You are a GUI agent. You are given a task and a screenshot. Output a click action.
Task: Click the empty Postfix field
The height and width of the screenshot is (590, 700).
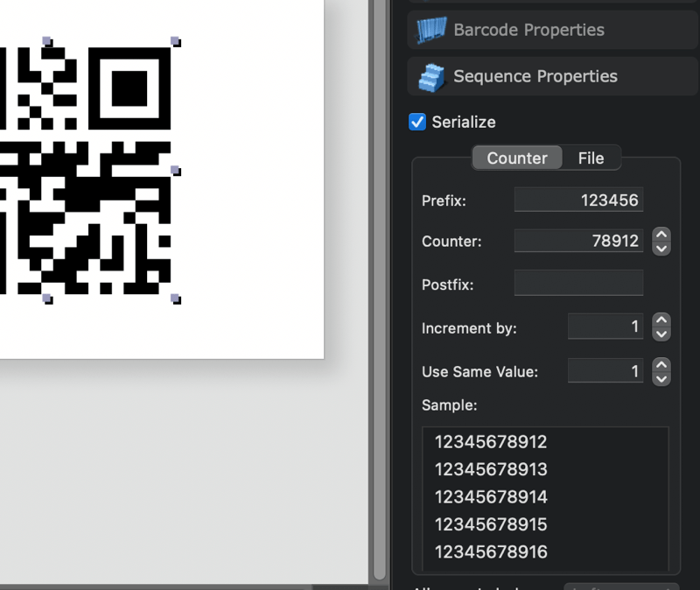(x=577, y=282)
